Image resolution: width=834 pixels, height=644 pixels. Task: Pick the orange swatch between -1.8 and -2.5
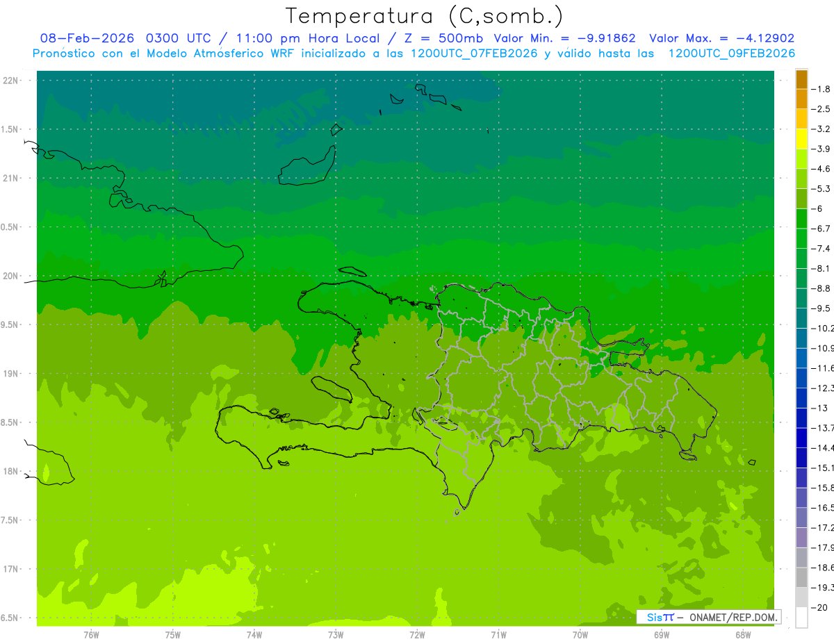pyautogui.click(x=801, y=99)
